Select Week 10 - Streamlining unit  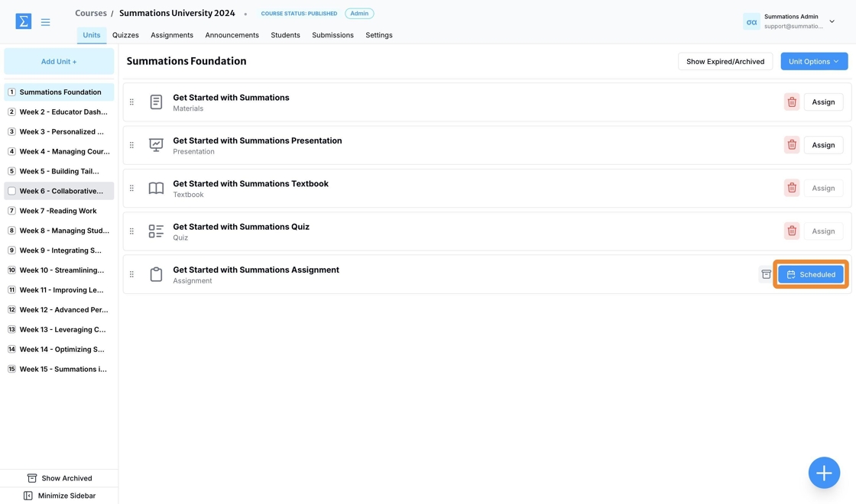point(59,270)
